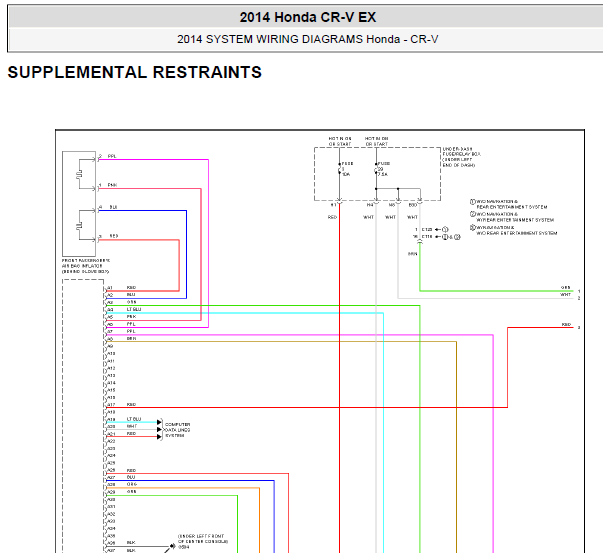Viewport: 603px width, 553px height.
Task: Click the GRN wire label at right-edge terminal 1
Action: 565,288
